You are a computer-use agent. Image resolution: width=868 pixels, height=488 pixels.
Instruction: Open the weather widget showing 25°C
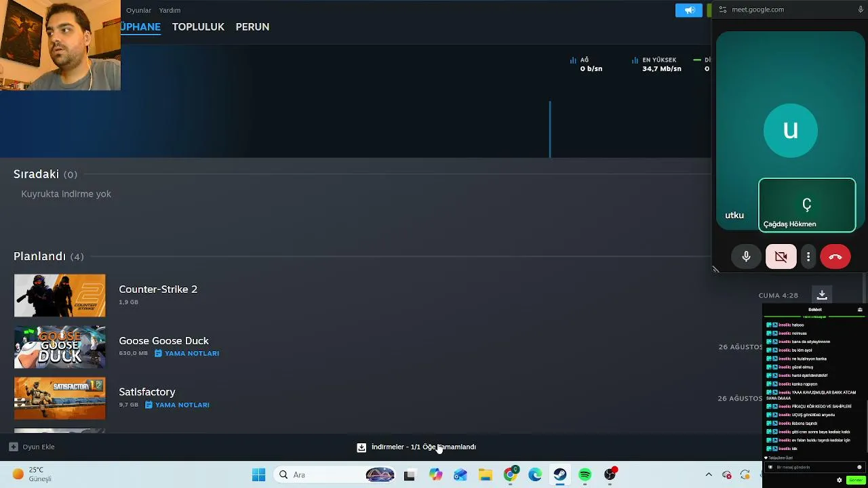point(33,474)
